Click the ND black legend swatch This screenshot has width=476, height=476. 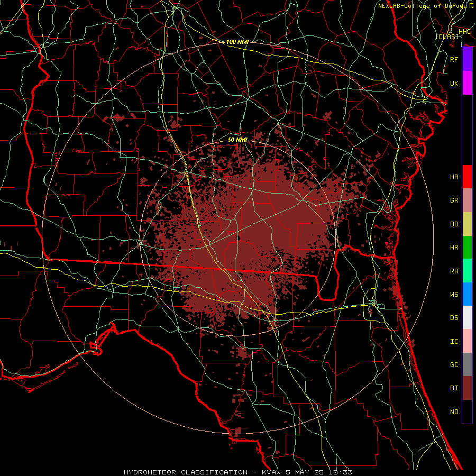467,411
